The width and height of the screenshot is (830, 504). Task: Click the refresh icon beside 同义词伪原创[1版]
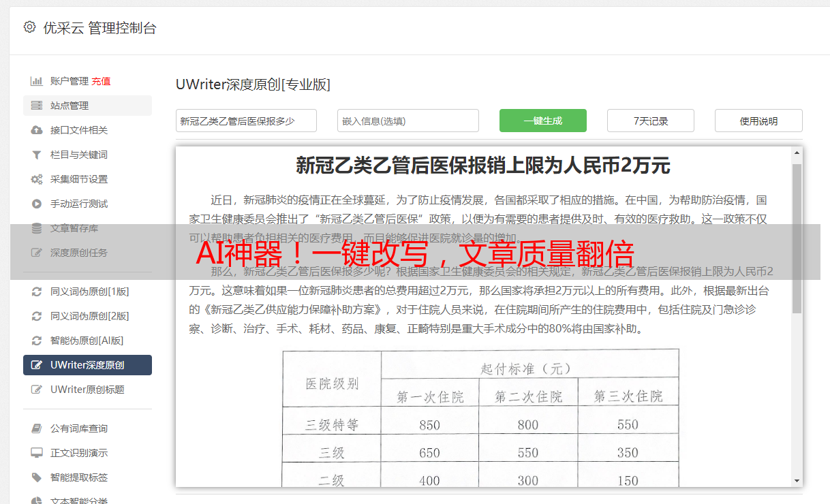pyautogui.click(x=37, y=292)
